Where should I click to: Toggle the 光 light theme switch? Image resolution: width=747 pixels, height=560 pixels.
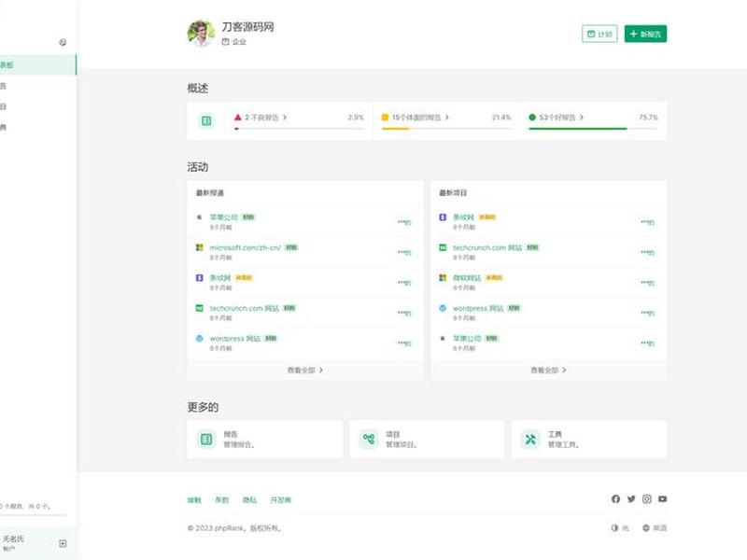tap(620, 528)
